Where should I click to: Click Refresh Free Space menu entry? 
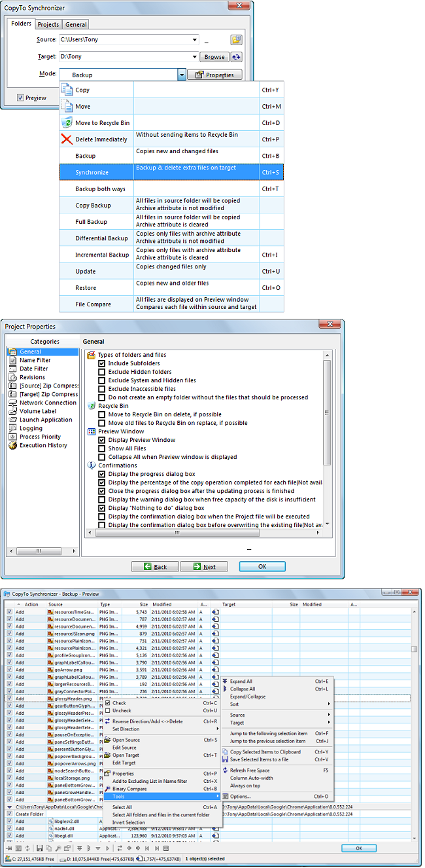(x=278, y=770)
